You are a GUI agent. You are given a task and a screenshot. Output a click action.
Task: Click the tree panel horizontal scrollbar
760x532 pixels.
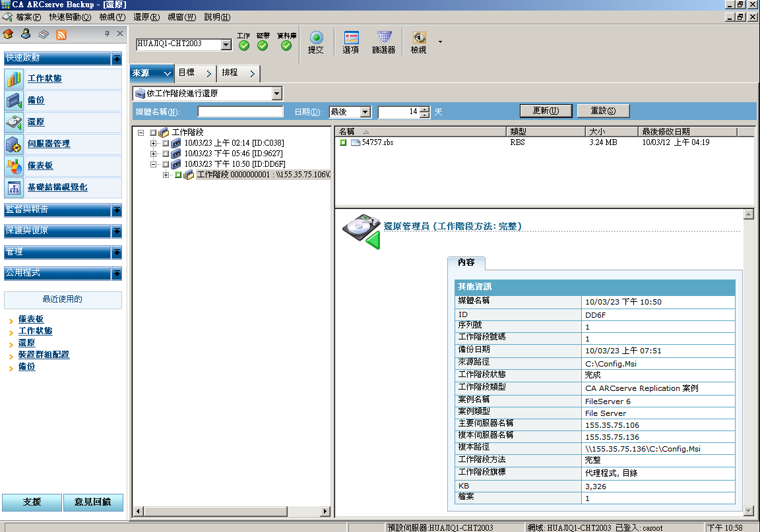(x=231, y=511)
